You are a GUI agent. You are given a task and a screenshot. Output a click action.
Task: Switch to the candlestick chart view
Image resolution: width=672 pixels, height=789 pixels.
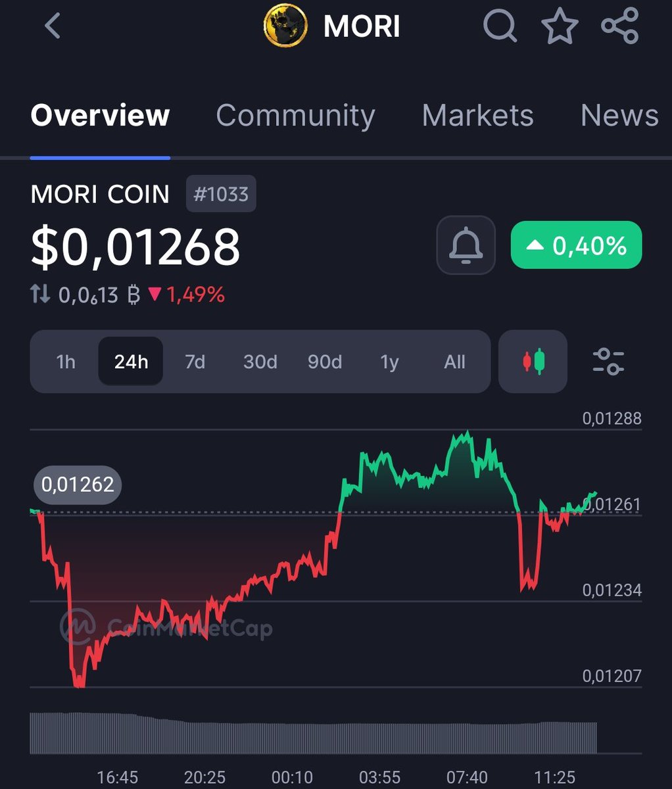click(x=533, y=362)
